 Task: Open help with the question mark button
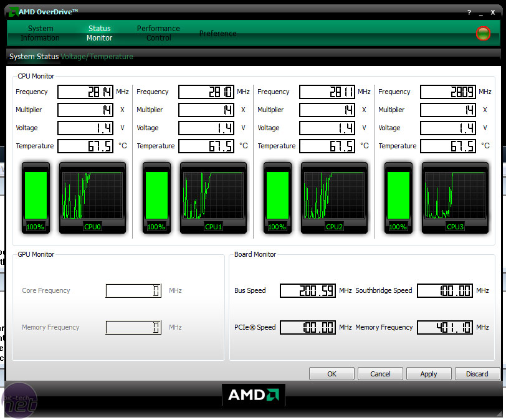coord(469,12)
